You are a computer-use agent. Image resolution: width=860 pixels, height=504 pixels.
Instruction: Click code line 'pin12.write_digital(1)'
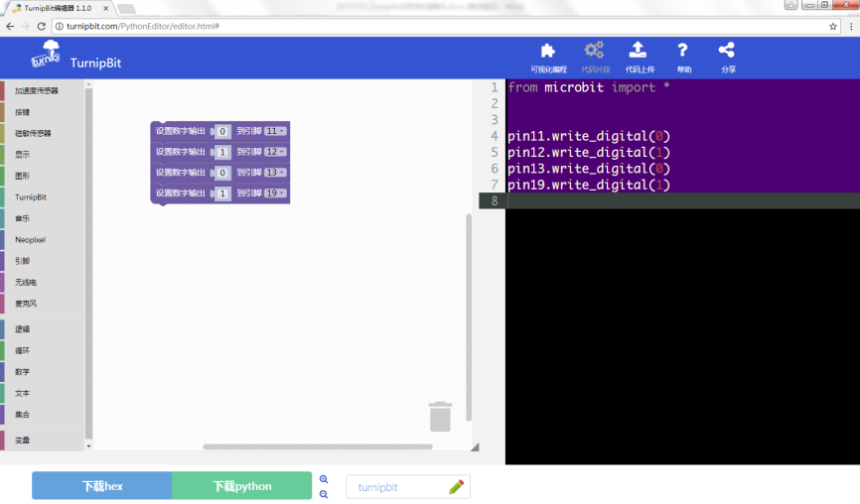589,153
